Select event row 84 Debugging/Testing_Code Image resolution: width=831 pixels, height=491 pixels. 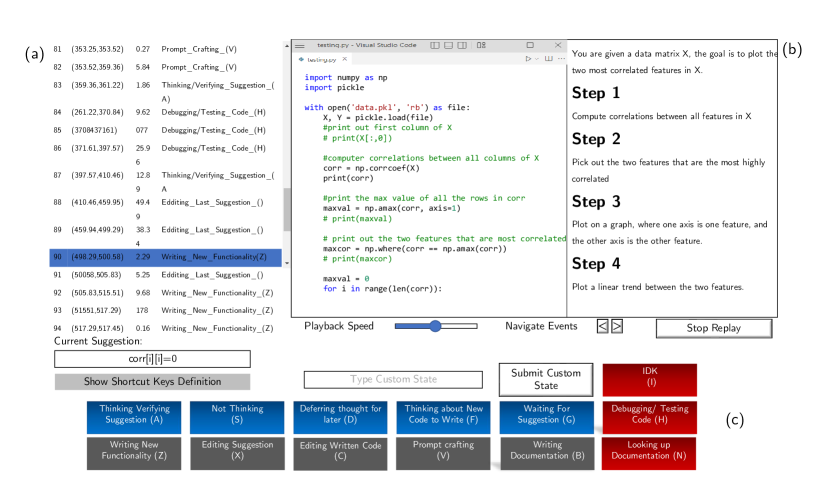coord(166,112)
